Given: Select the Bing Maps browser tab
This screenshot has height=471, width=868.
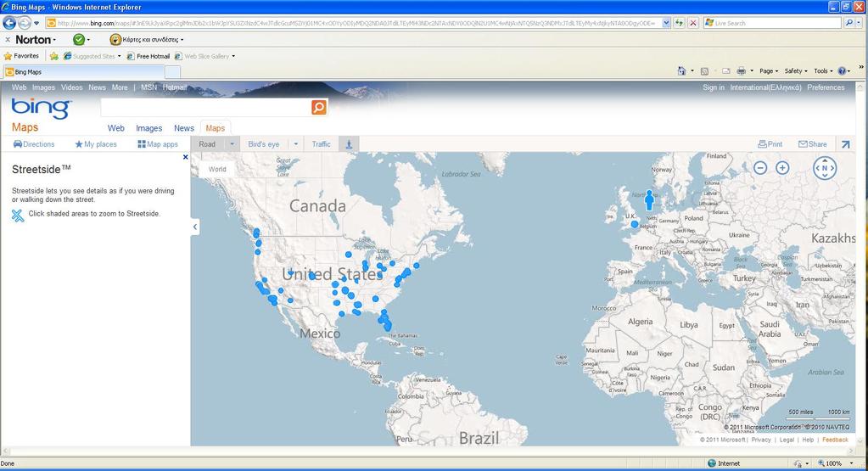Looking at the screenshot, I should coord(83,72).
